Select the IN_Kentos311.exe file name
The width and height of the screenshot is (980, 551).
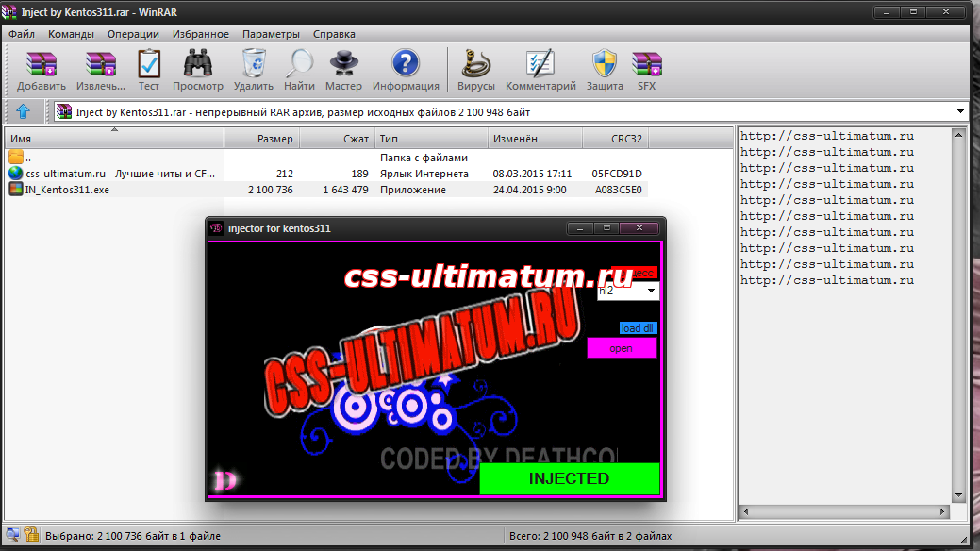click(x=67, y=190)
